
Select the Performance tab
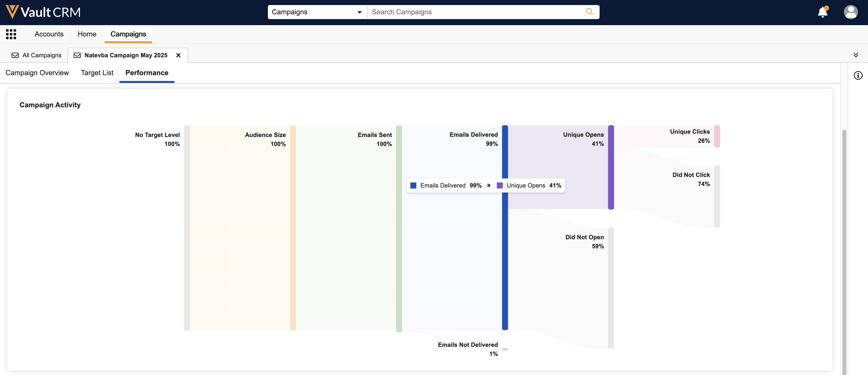tap(147, 73)
